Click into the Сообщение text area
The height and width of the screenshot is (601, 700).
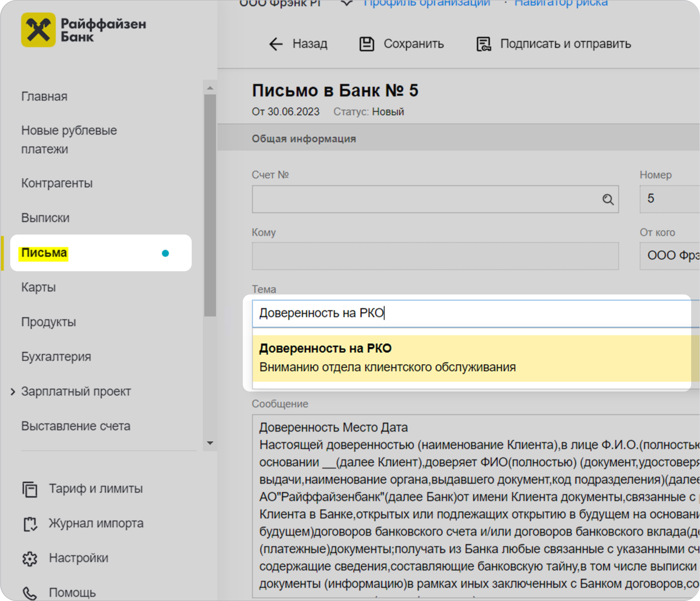click(476, 506)
